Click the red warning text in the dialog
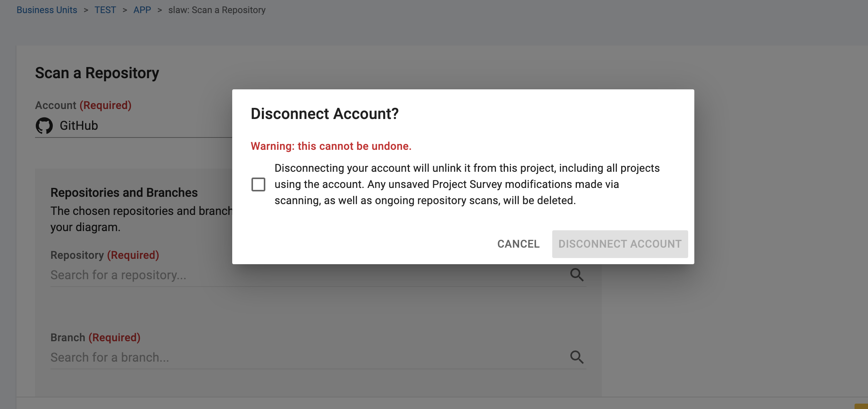The width and height of the screenshot is (868, 409). click(x=331, y=146)
